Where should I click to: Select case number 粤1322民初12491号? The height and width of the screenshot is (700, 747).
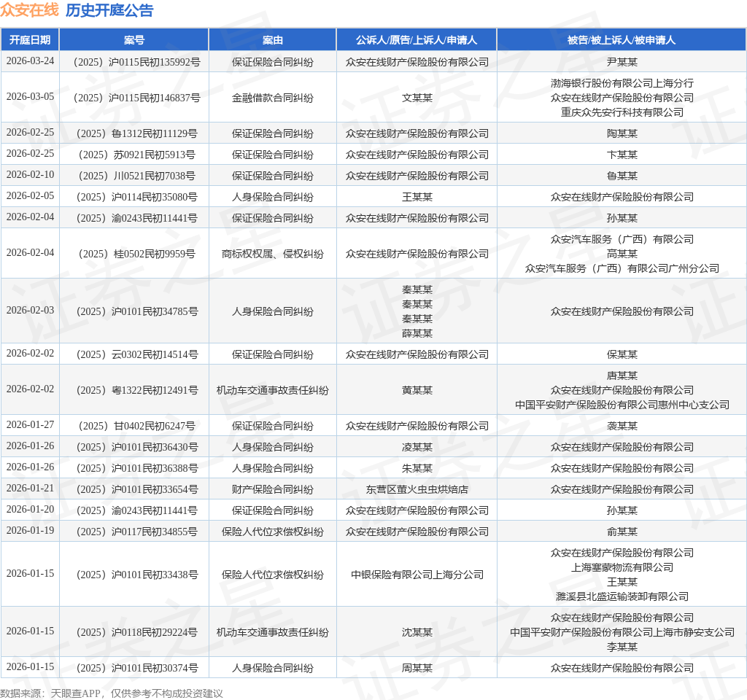tap(136, 390)
